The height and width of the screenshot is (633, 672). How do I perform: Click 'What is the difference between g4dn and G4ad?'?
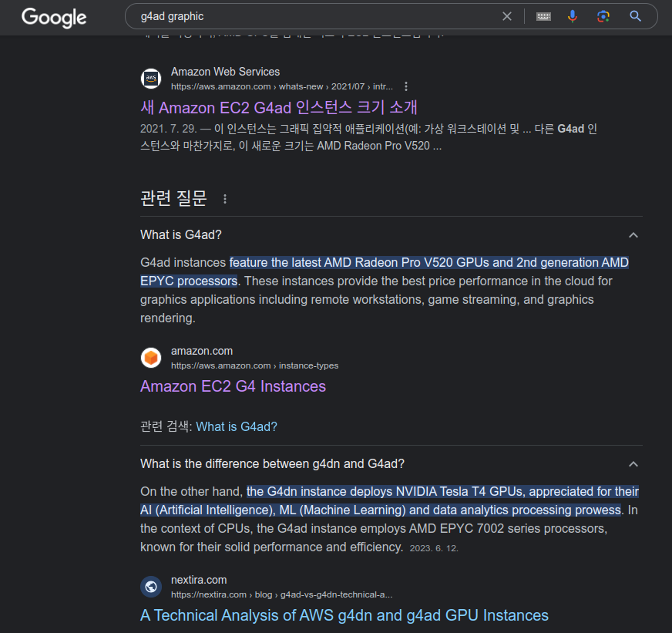click(x=272, y=464)
